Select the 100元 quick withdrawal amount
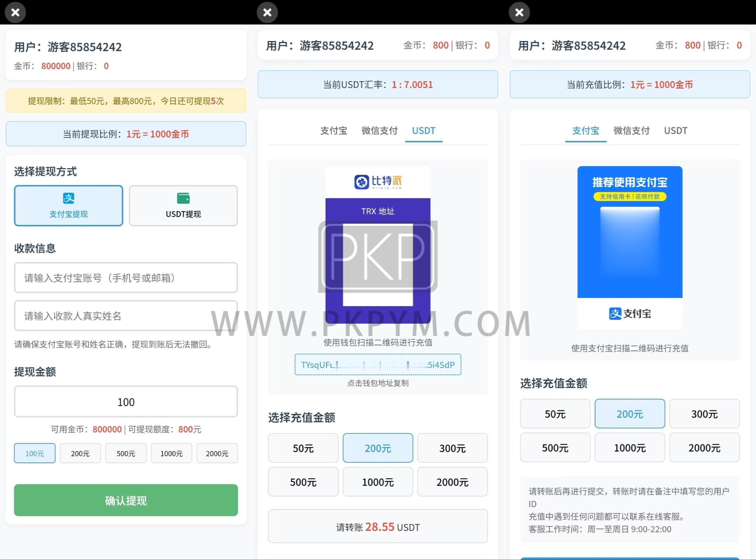The height and width of the screenshot is (560, 756). [35, 453]
